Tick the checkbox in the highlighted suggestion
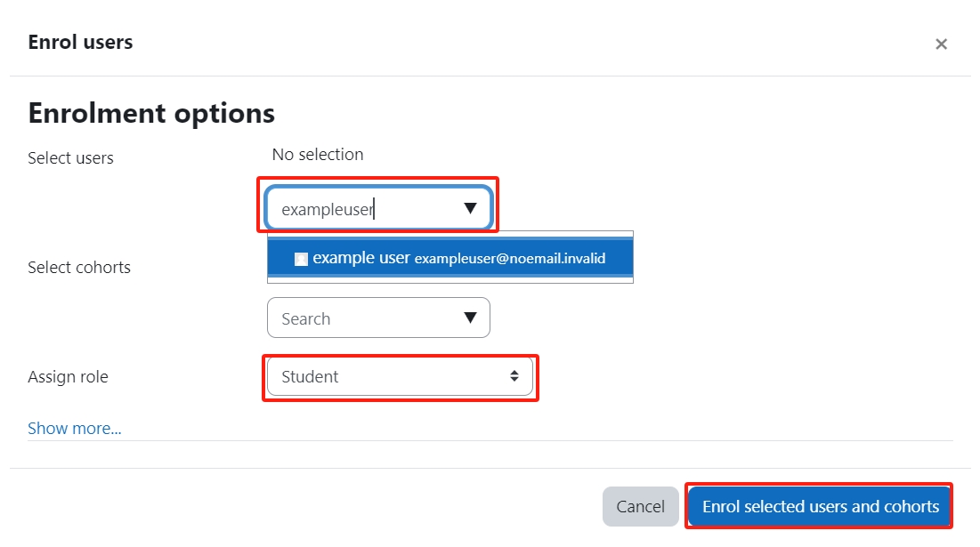This screenshot has height=547, width=980. pyautogui.click(x=301, y=258)
